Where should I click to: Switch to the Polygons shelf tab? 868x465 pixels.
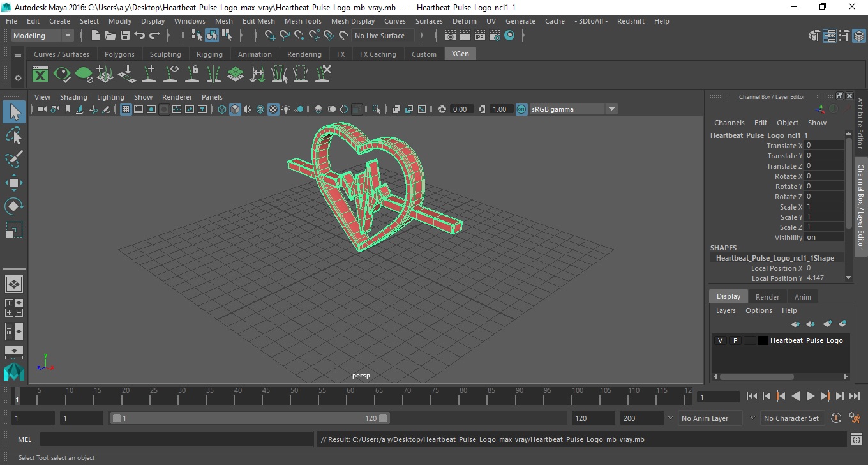click(119, 54)
